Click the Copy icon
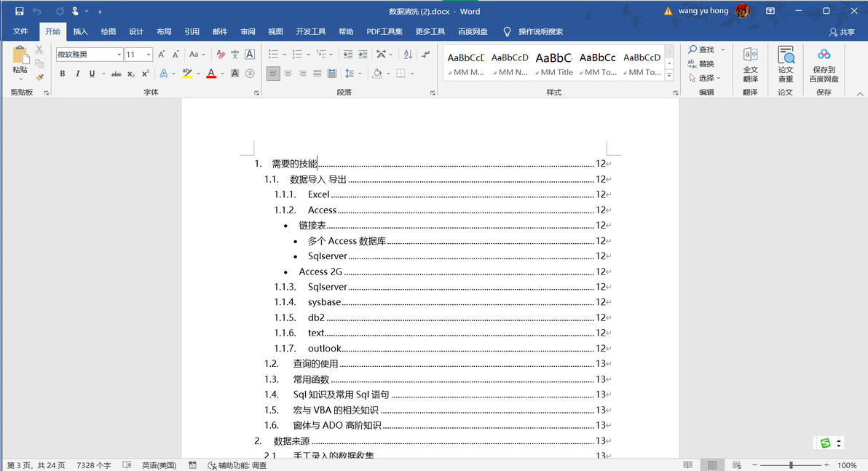Screen dimensions: 868x471 click(39, 63)
